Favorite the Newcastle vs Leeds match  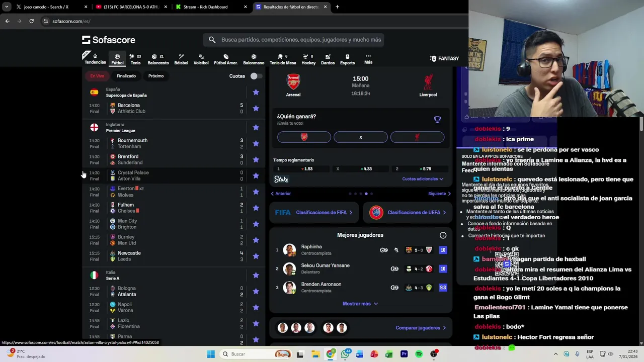[256, 256]
